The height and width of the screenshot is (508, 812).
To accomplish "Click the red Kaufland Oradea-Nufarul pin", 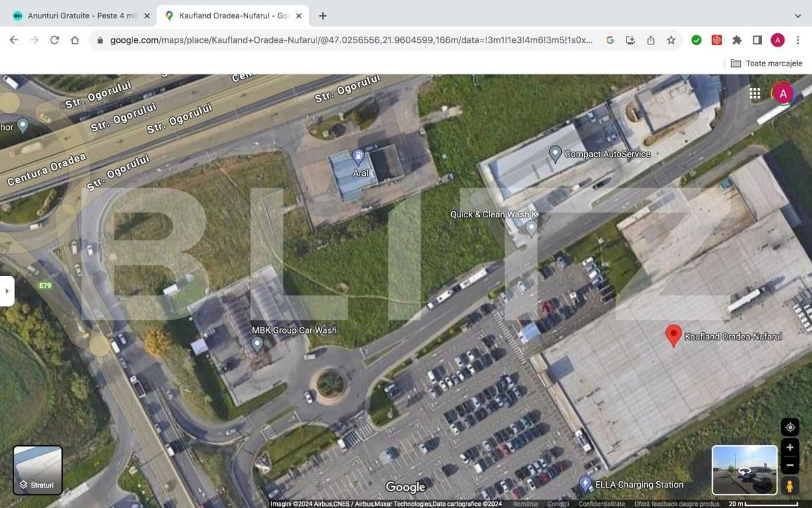I will click(x=673, y=335).
